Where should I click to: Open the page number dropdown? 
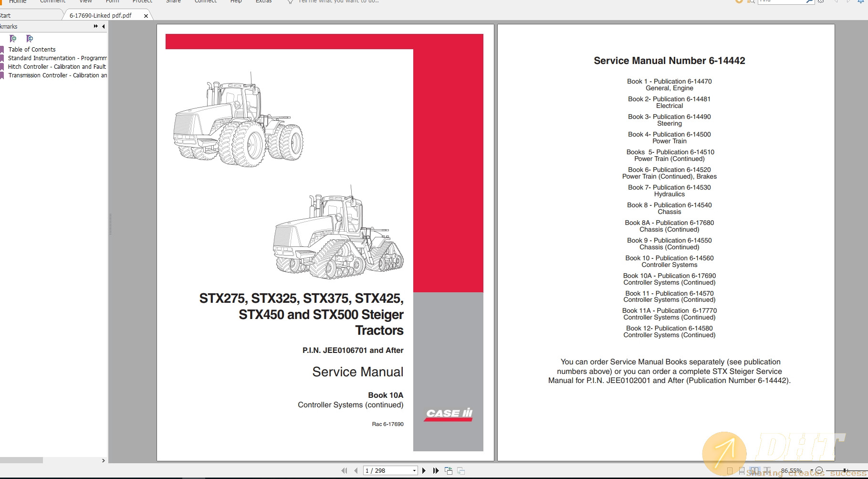414,470
